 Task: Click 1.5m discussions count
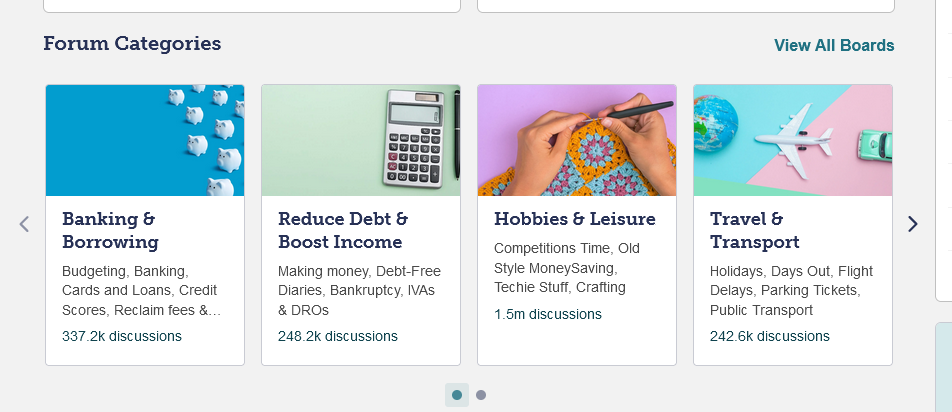click(548, 314)
